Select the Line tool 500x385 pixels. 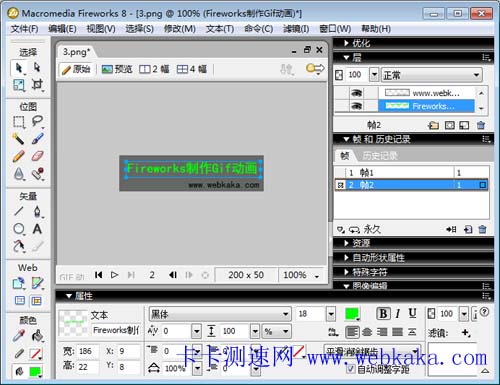click(19, 211)
